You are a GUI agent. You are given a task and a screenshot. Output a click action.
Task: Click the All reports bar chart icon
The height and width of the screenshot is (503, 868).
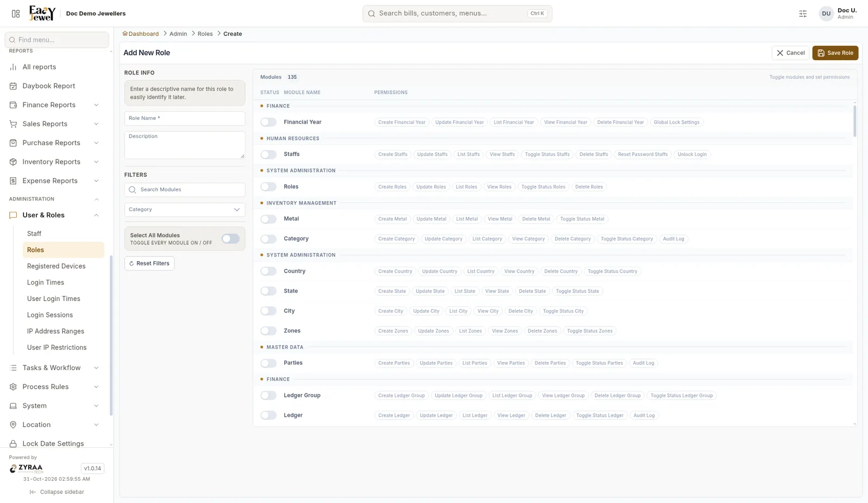[13, 67]
